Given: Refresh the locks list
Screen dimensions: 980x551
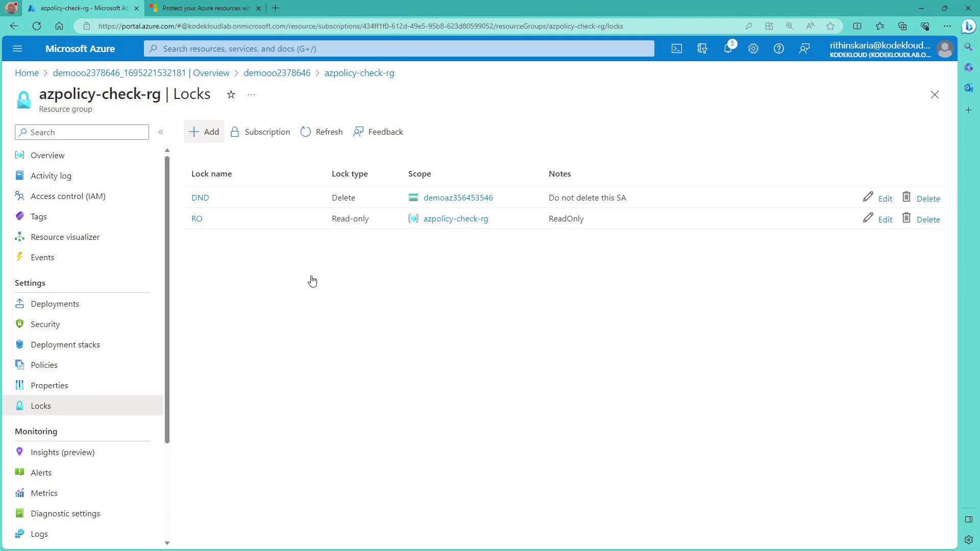Looking at the screenshot, I should pos(322,132).
